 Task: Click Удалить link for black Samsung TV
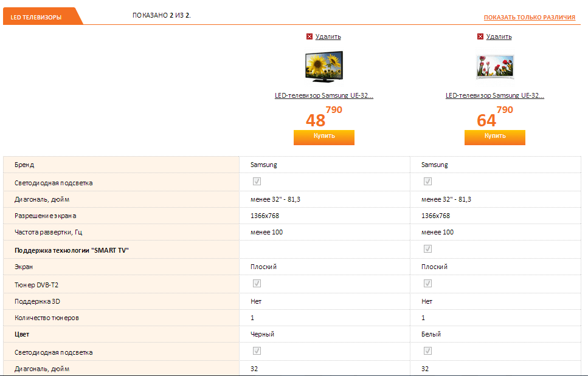328,36
